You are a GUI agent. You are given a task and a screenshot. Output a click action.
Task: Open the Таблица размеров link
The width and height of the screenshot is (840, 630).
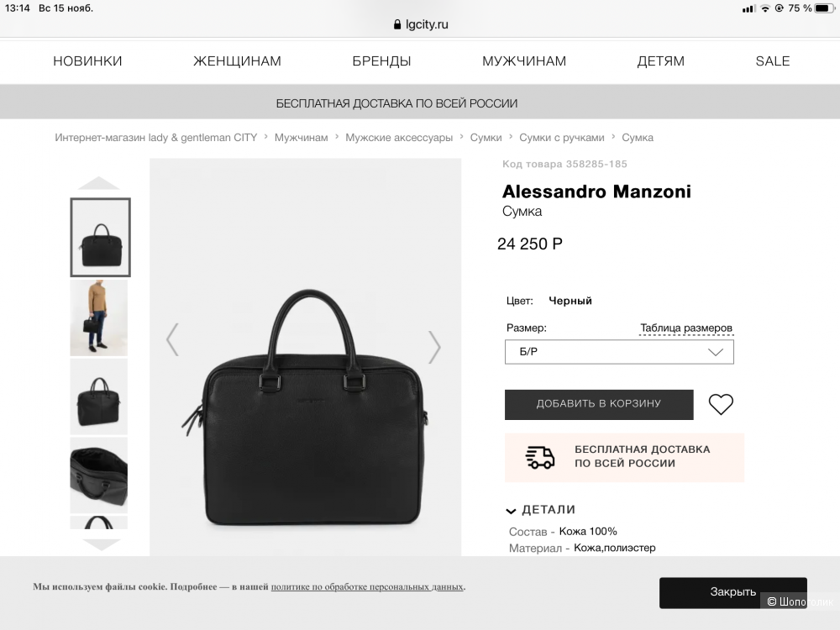click(x=686, y=328)
